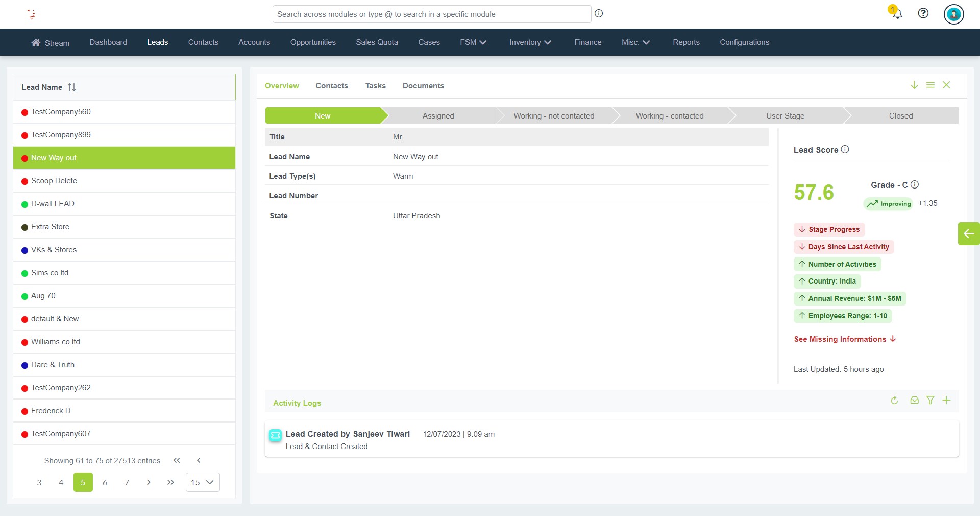
Task: Add a new activity log entry
Action: point(946,401)
